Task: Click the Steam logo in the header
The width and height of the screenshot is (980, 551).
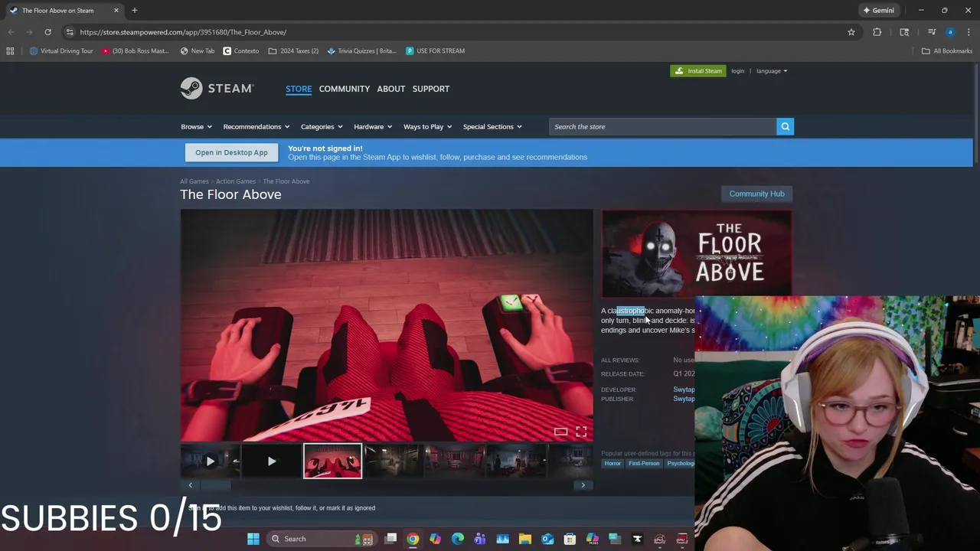Action: (x=217, y=89)
